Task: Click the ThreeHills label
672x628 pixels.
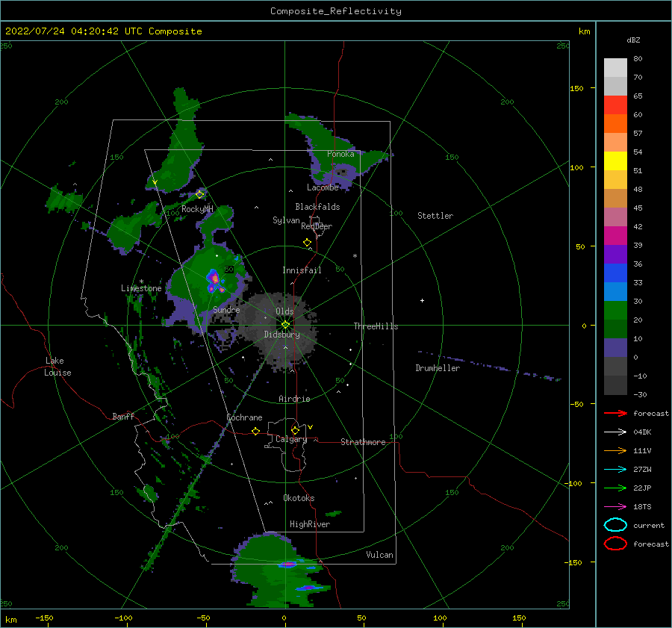Action: tap(376, 326)
